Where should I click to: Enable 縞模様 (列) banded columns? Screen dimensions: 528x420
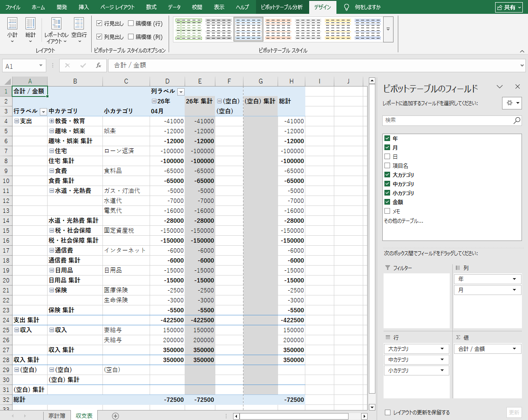(x=131, y=37)
